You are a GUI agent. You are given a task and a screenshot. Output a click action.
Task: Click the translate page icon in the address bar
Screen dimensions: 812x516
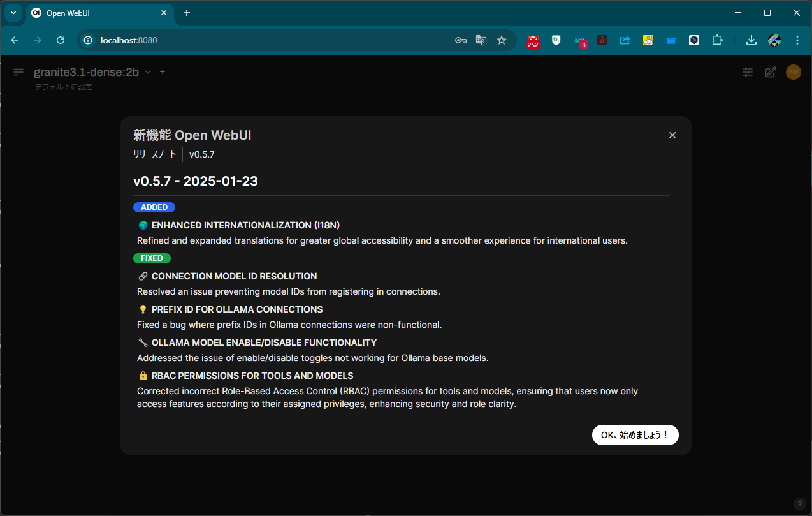coord(481,40)
